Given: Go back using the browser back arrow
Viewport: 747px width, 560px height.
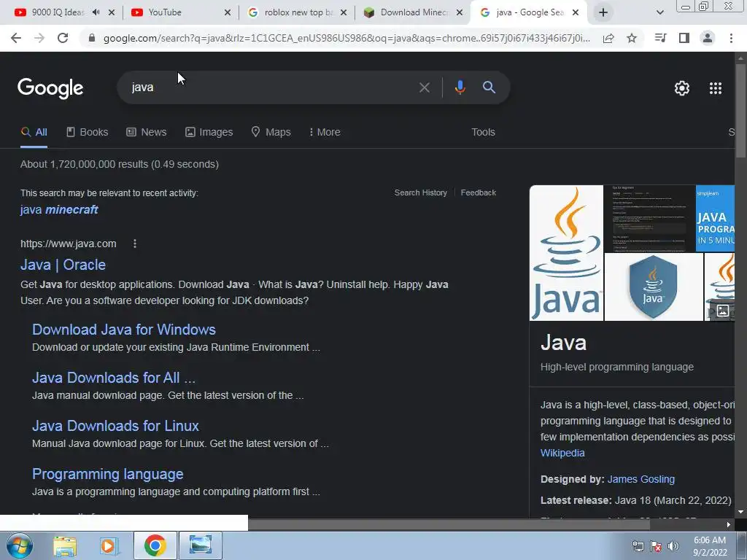Looking at the screenshot, I should point(16,38).
